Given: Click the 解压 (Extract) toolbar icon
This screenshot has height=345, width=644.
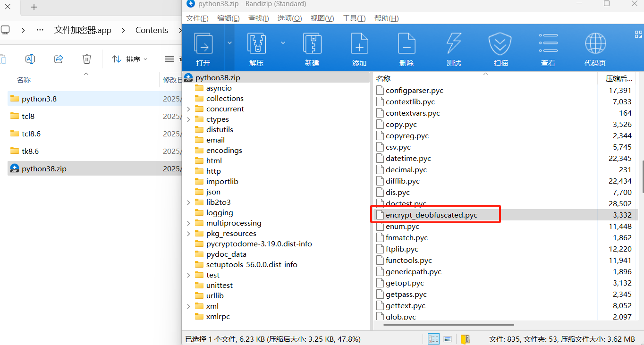Looking at the screenshot, I should coord(257,44).
